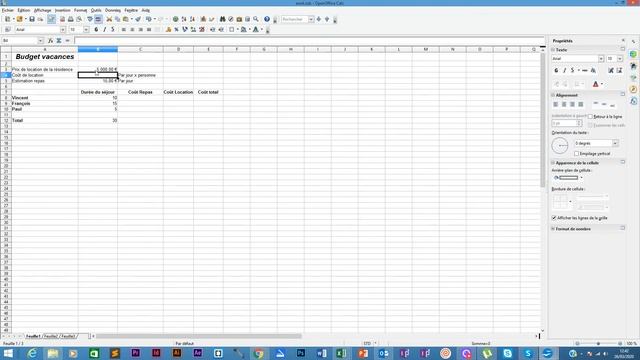Toggle Underline in the Propriétés sidebar

[573, 71]
